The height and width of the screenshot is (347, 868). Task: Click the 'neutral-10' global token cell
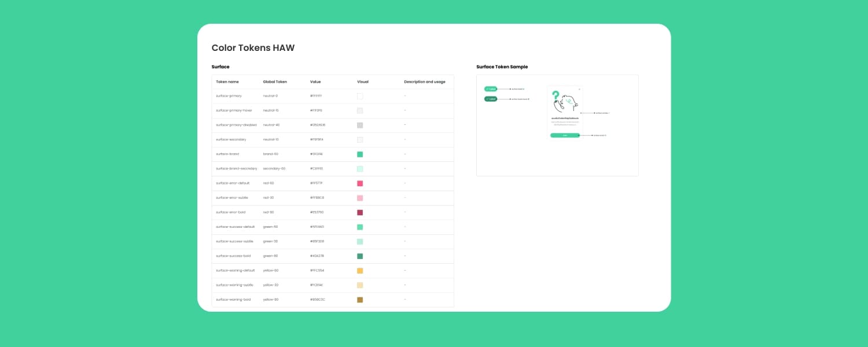(x=271, y=139)
